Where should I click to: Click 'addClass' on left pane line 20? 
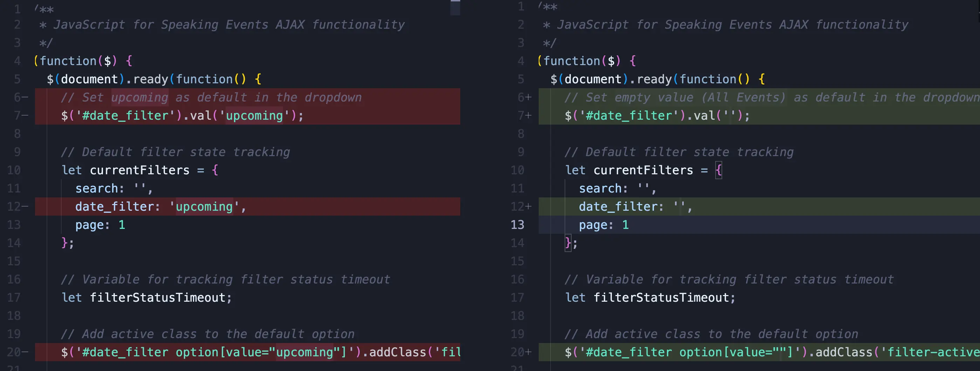pos(398,352)
